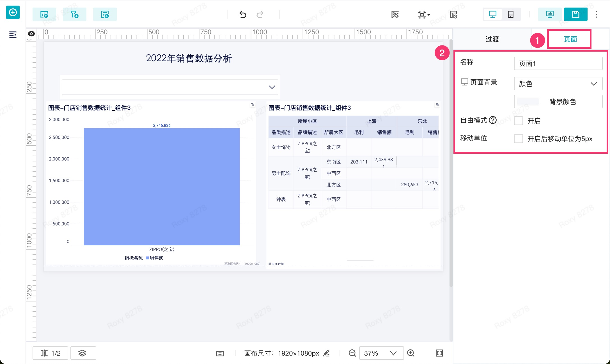
Task: Click the add filter icon
Action: pos(74,14)
